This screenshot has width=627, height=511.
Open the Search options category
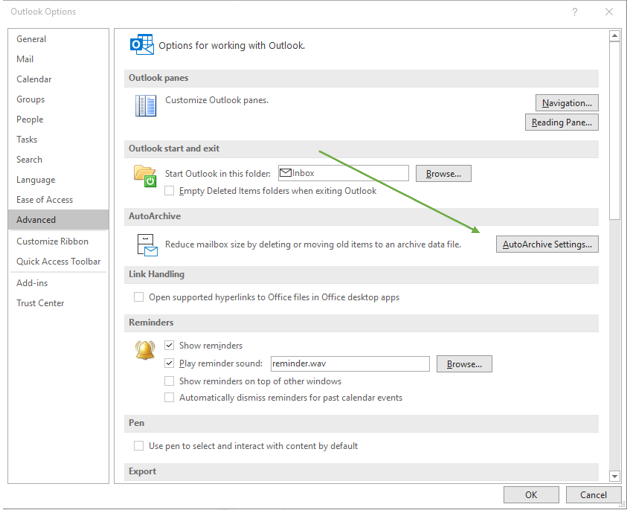(x=58, y=160)
